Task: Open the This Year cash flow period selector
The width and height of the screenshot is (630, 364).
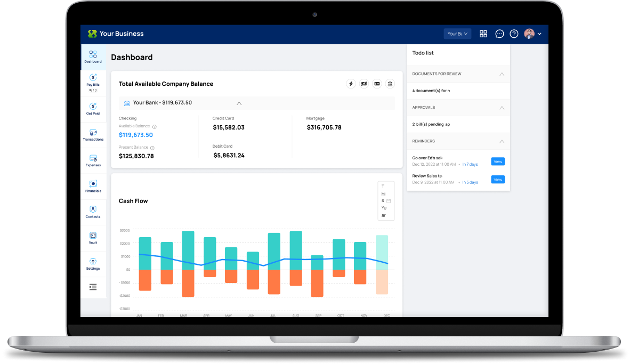Action: pyautogui.click(x=386, y=200)
